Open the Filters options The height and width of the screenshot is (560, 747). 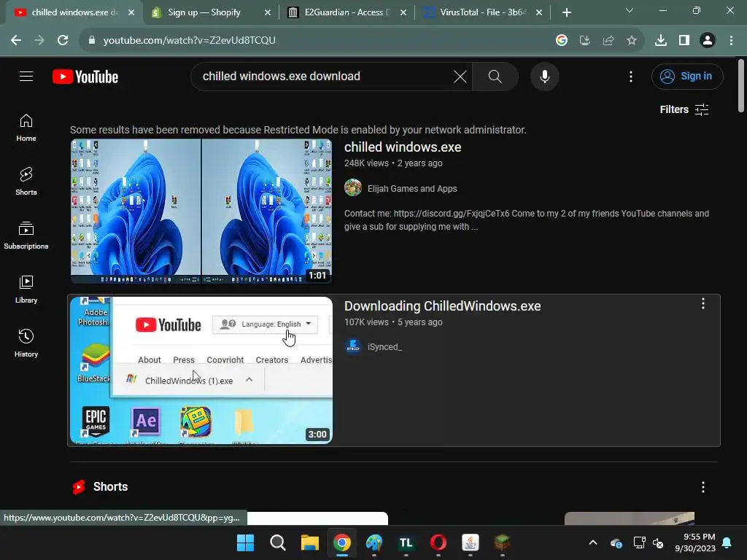pyautogui.click(x=684, y=109)
